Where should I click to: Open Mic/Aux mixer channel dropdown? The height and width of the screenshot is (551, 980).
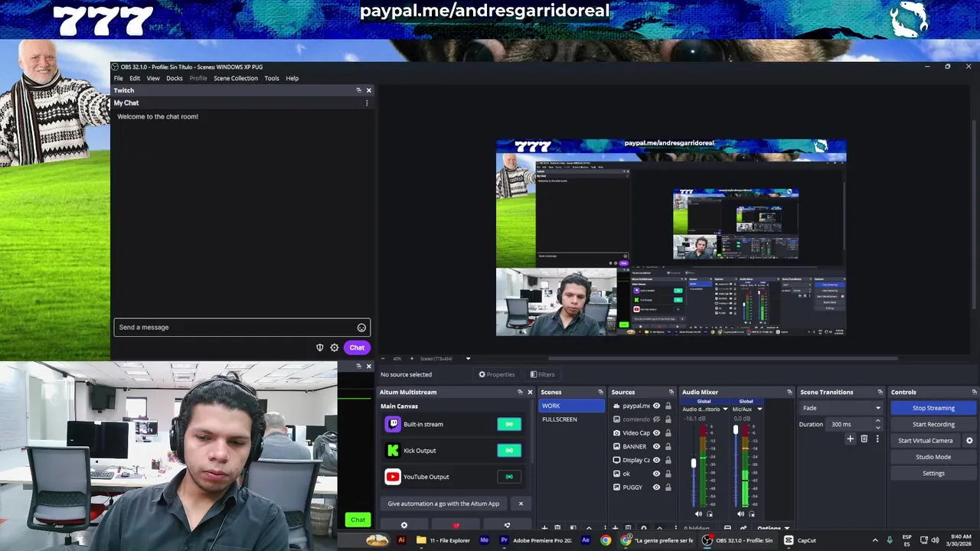(759, 409)
